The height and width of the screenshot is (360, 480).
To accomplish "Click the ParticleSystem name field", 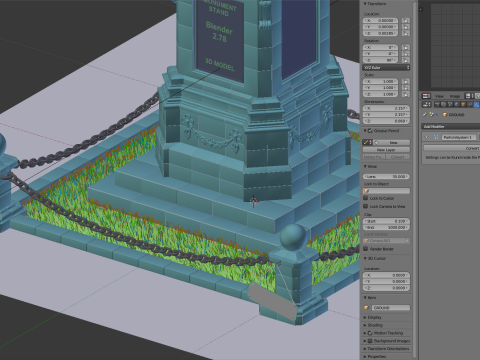I will 459,137.
